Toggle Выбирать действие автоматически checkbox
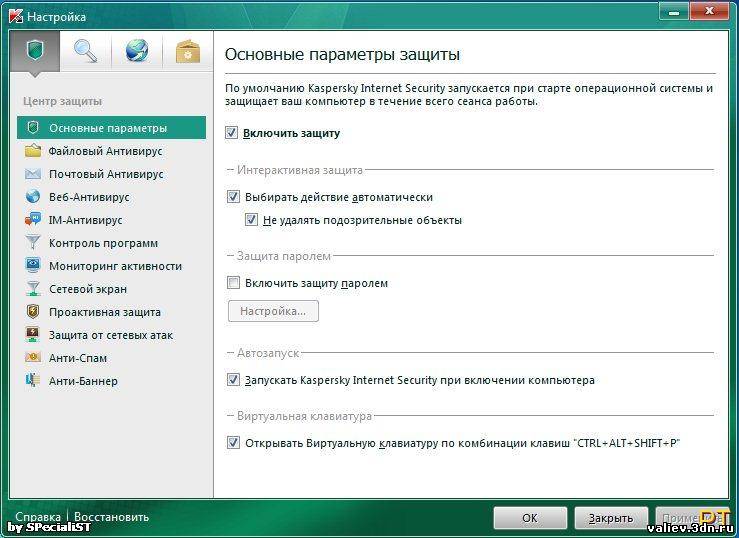Screen dimensions: 739x538 pos(233,196)
